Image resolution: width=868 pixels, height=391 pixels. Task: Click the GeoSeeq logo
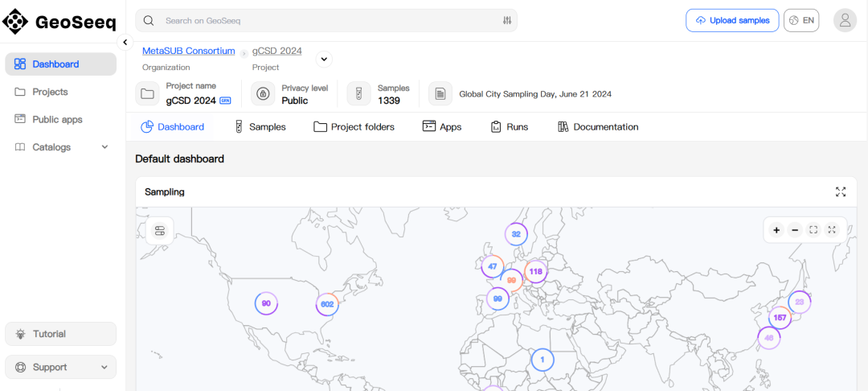[x=59, y=22]
